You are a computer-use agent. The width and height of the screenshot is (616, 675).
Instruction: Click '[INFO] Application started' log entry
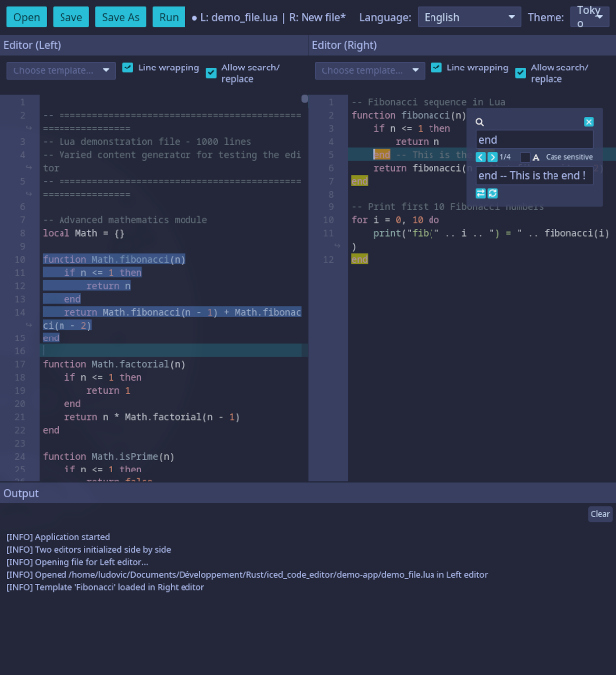(59, 537)
